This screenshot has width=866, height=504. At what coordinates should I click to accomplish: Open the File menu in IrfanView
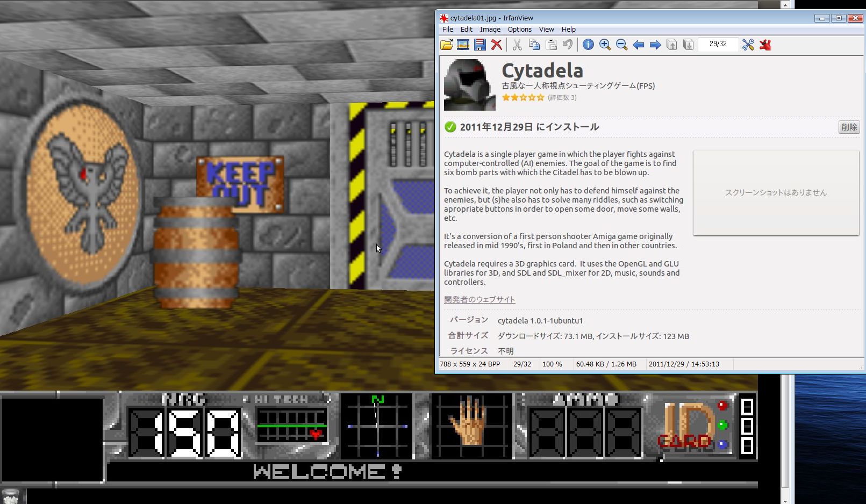[448, 30]
